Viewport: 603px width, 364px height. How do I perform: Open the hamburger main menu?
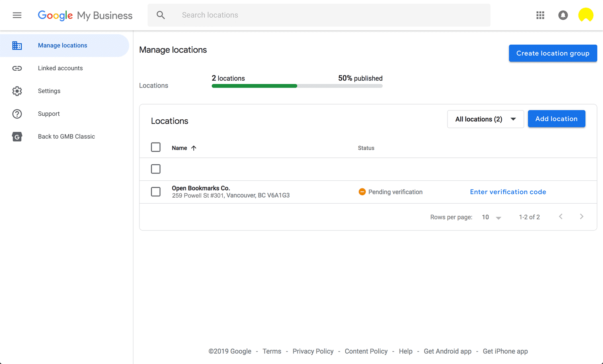tap(17, 15)
